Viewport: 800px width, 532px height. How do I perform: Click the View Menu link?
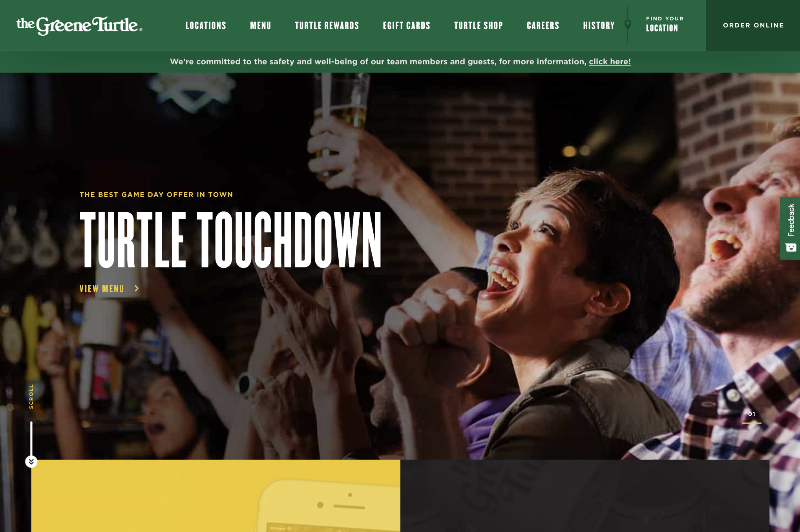(x=102, y=289)
